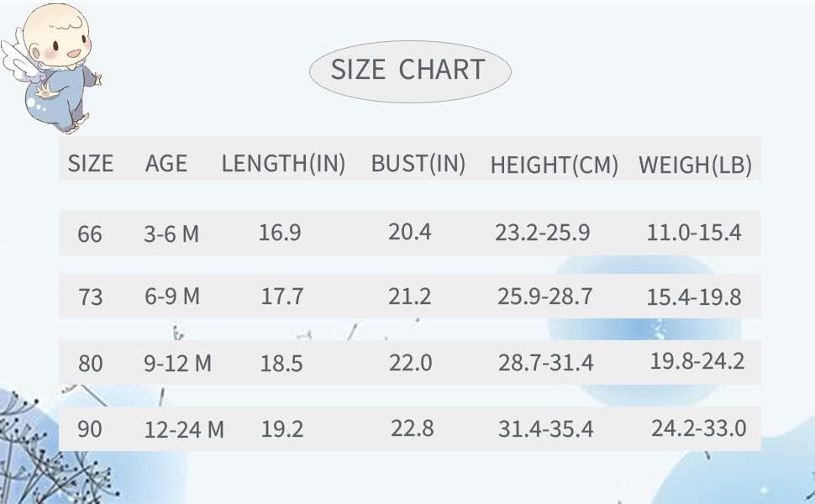
Task: Select size 66 in the first row
Action: [89, 234]
